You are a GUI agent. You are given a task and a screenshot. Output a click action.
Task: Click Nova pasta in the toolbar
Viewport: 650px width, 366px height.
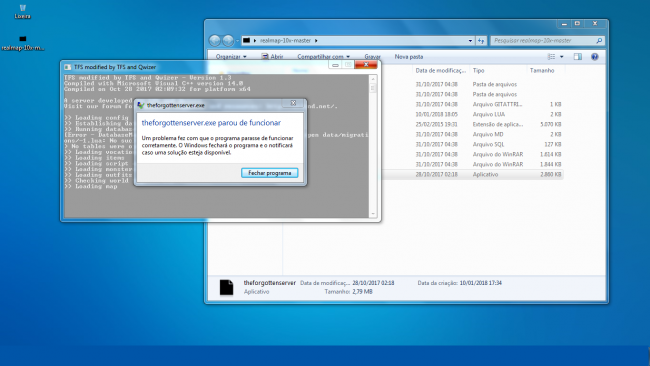pos(409,57)
